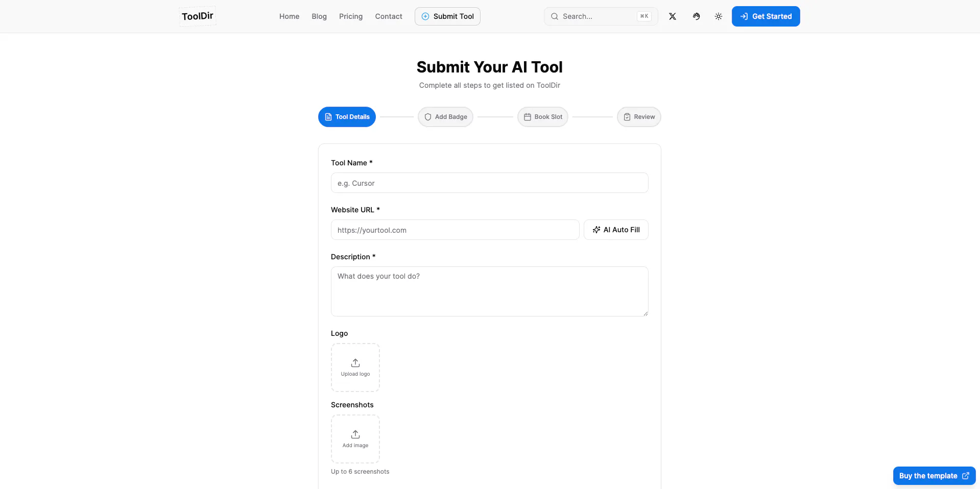Open the Pricing page
This screenshot has width=980, height=489.
point(351,16)
